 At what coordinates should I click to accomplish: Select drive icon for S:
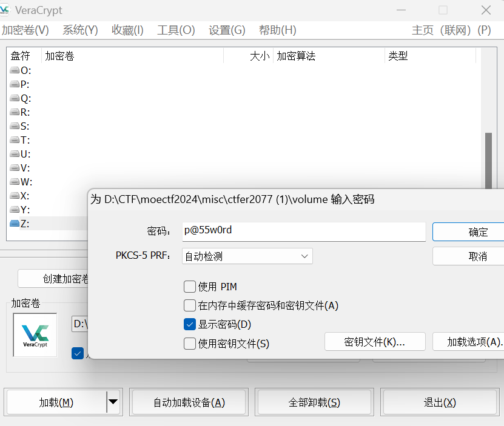point(15,126)
